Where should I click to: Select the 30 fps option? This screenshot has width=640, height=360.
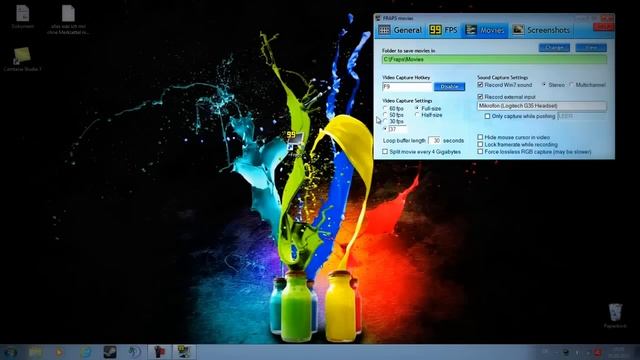393,122
